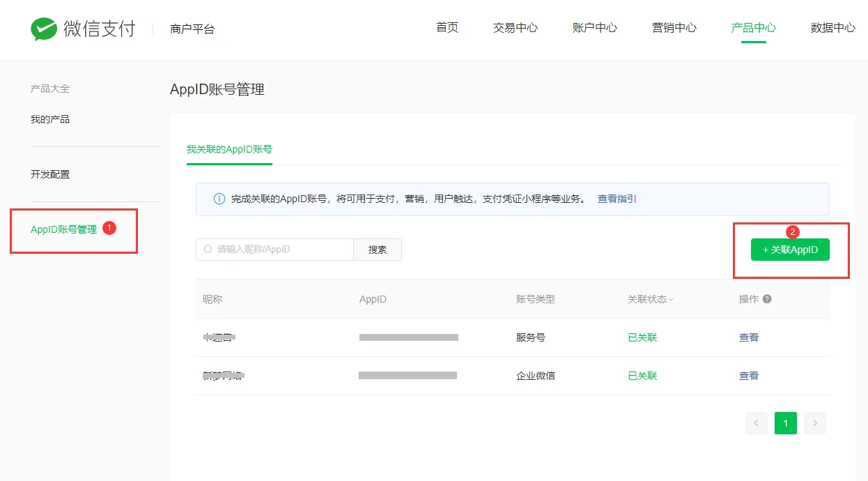The image size is (868, 481).
Task: Click the info icon in the notice banner
Action: [219, 199]
